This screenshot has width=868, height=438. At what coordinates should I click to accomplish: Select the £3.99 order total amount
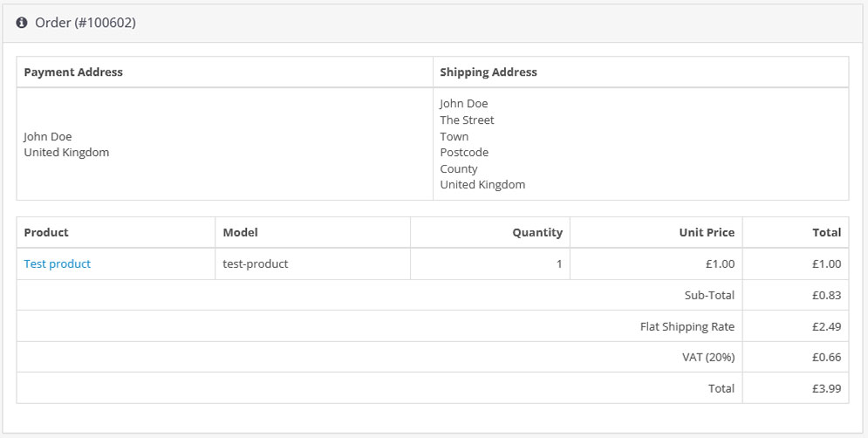[826, 388]
